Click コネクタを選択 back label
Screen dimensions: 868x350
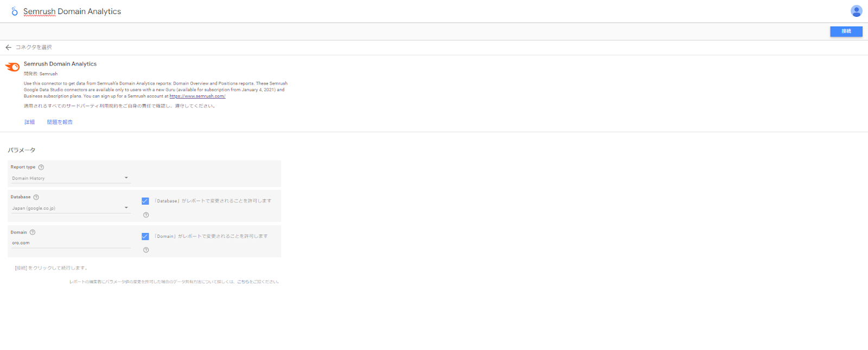click(x=34, y=47)
